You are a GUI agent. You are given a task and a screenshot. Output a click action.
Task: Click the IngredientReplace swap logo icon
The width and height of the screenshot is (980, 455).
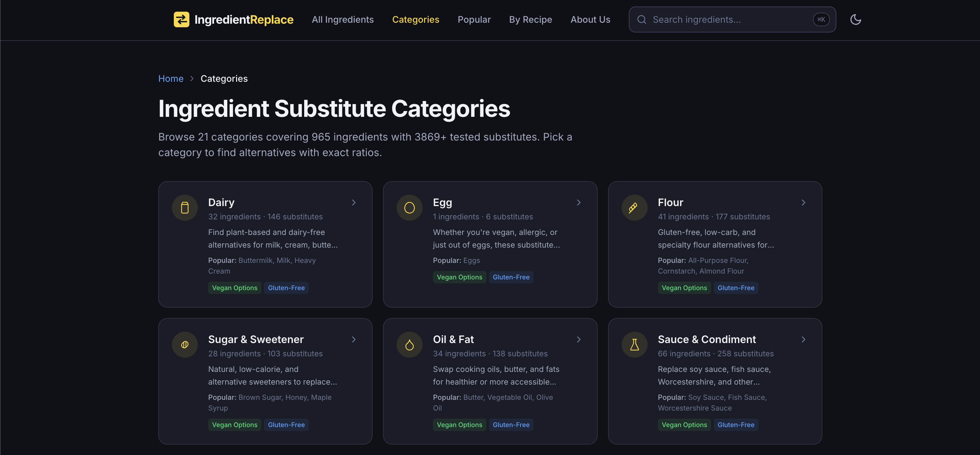pos(182,19)
